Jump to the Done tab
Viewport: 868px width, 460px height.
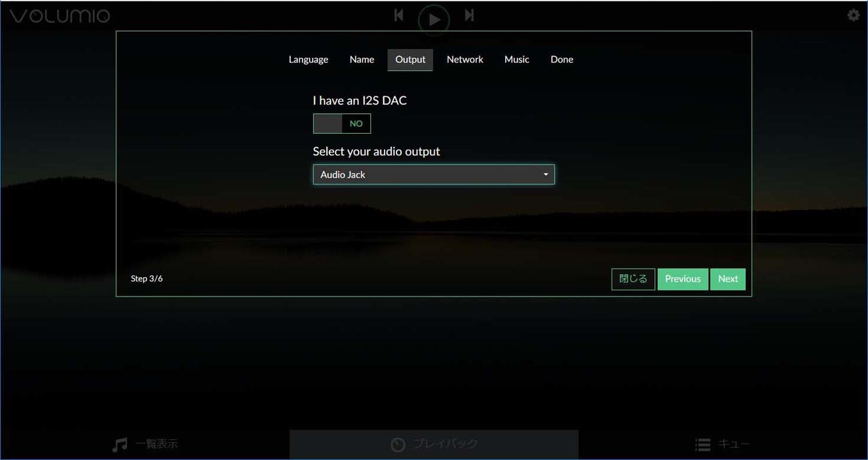[x=561, y=60]
